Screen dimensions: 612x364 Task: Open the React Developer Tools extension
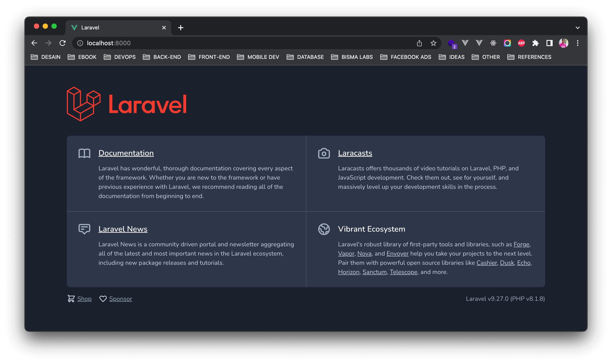pyautogui.click(x=493, y=43)
